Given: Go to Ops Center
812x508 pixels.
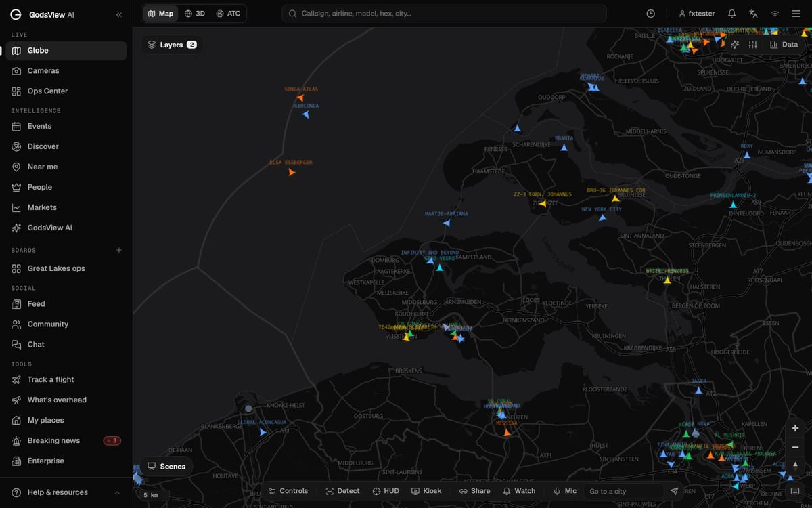Looking at the screenshot, I should pyautogui.click(x=66, y=91).
